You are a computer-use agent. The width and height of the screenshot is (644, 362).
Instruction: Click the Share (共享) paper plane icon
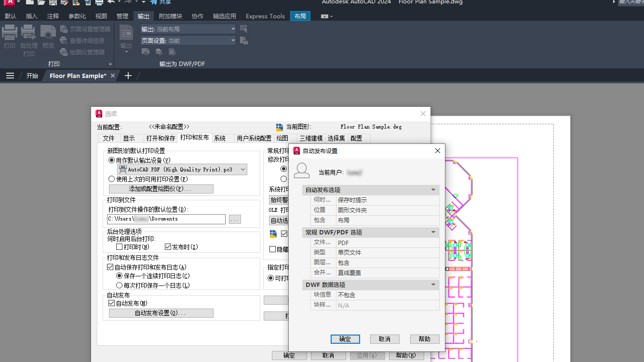point(154,2)
